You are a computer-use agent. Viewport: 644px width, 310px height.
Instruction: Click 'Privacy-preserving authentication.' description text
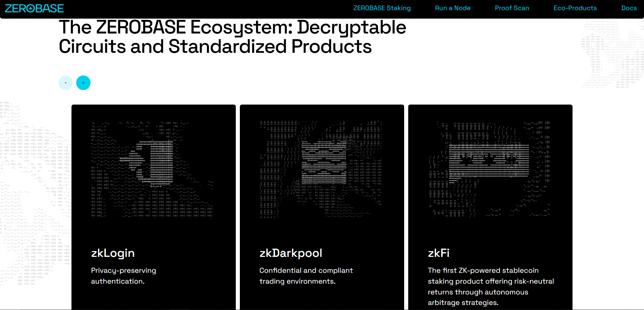(124, 276)
